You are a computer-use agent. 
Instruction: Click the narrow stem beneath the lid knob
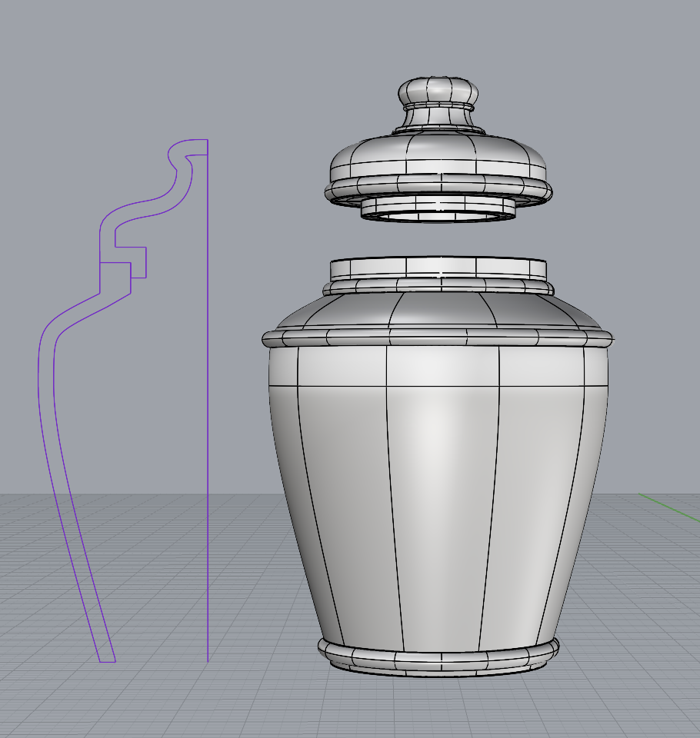tap(437, 117)
